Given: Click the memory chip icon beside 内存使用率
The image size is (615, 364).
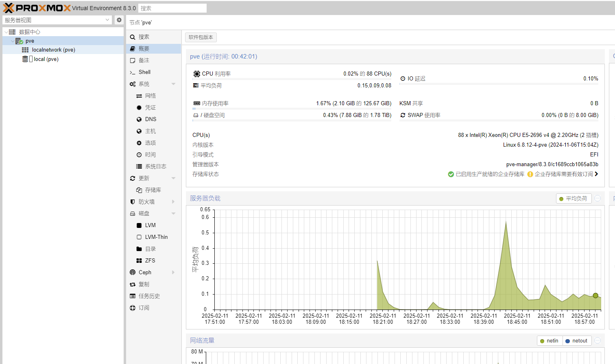Looking at the screenshot, I should point(196,104).
